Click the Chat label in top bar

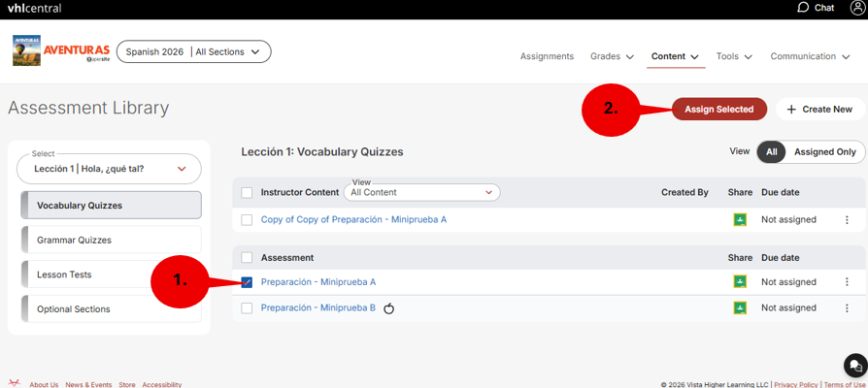(x=824, y=8)
